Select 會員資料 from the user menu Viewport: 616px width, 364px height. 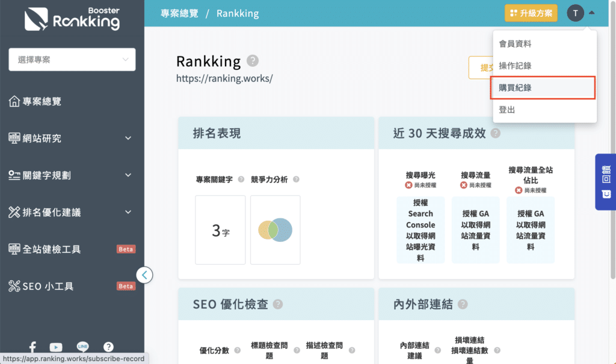(544, 44)
